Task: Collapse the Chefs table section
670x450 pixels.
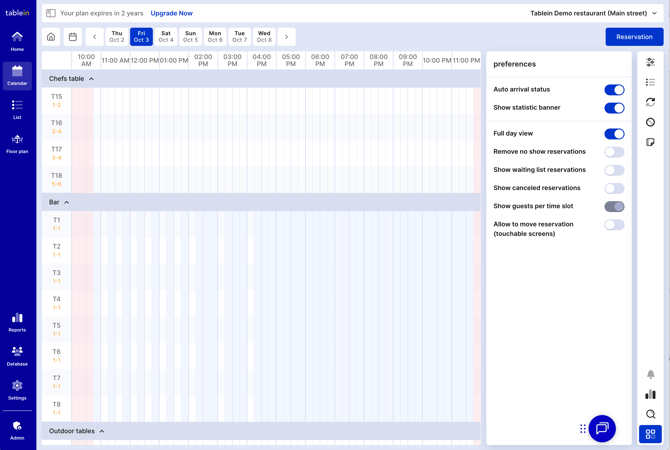Action: point(91,79)
